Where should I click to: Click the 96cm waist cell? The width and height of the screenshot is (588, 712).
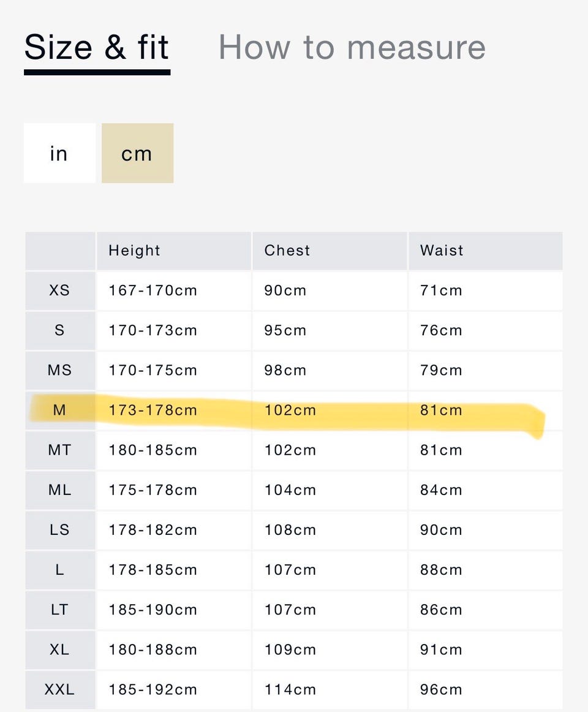tap(441, 690)
